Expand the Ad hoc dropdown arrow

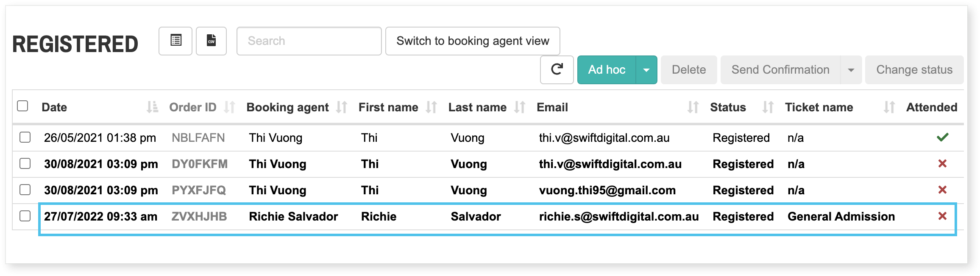point(646,70)
